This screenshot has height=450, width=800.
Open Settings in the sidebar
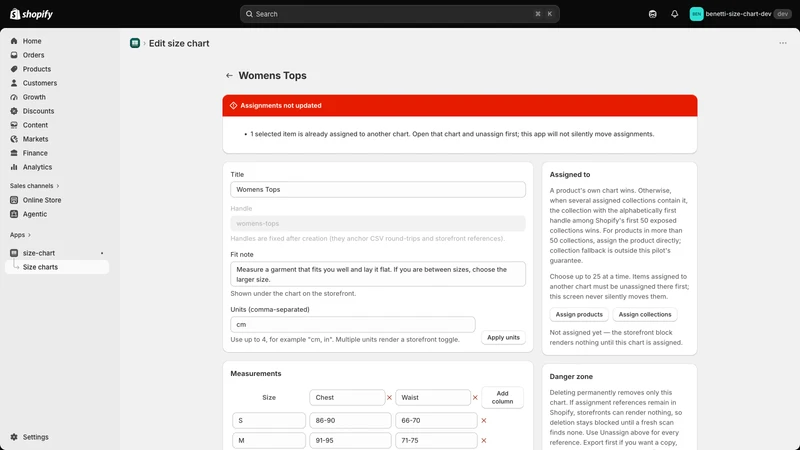point(35,437)
